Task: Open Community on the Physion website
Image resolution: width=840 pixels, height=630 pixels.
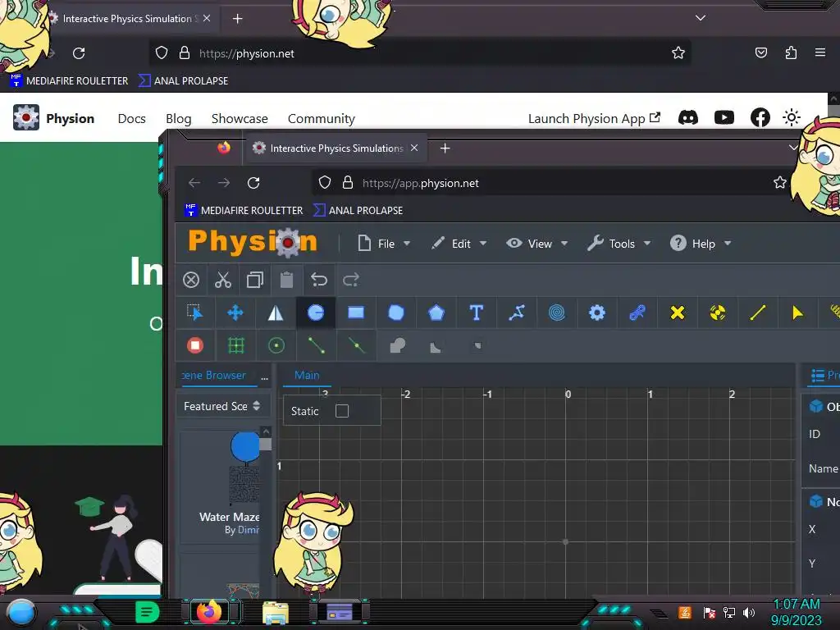Action: 322,118
